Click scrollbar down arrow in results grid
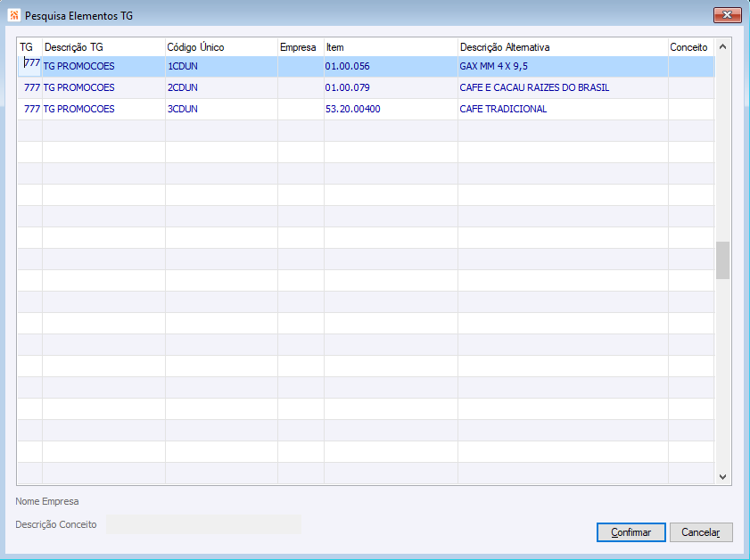This screenshot has height=560, width=750. pyautogui.click(x=722, y=477)
